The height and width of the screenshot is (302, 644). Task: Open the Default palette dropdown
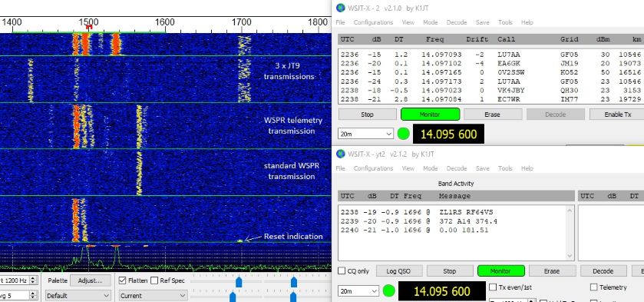[x=78, y=295]
